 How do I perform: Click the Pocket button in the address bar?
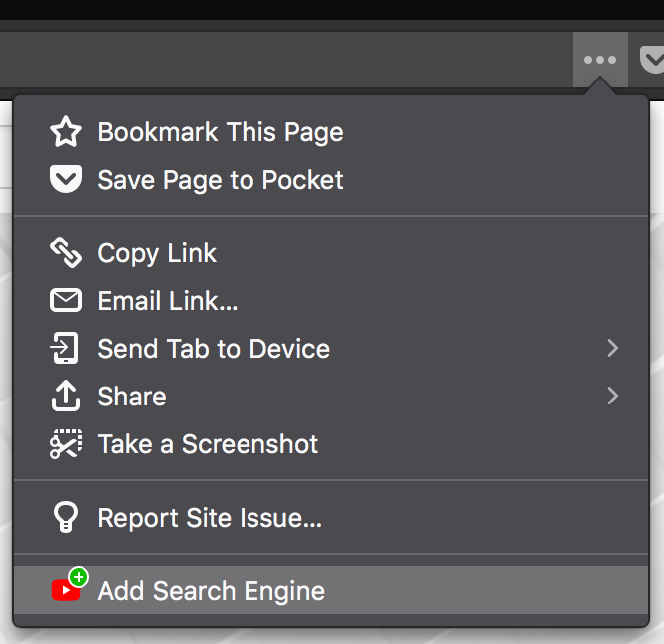[652, 60]
